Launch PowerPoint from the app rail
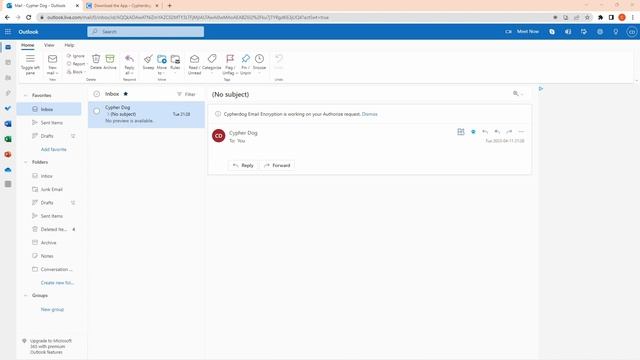This screenshot has width=640, height=360. [8, 154]
